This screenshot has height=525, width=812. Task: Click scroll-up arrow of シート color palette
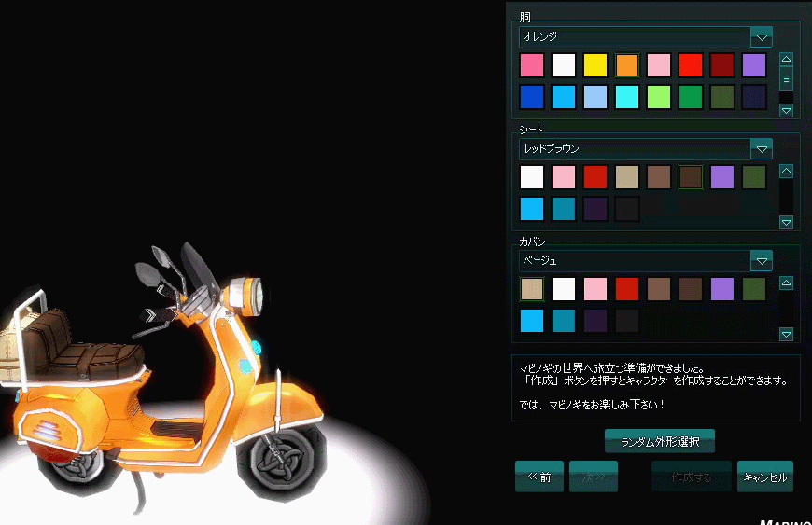786,171
